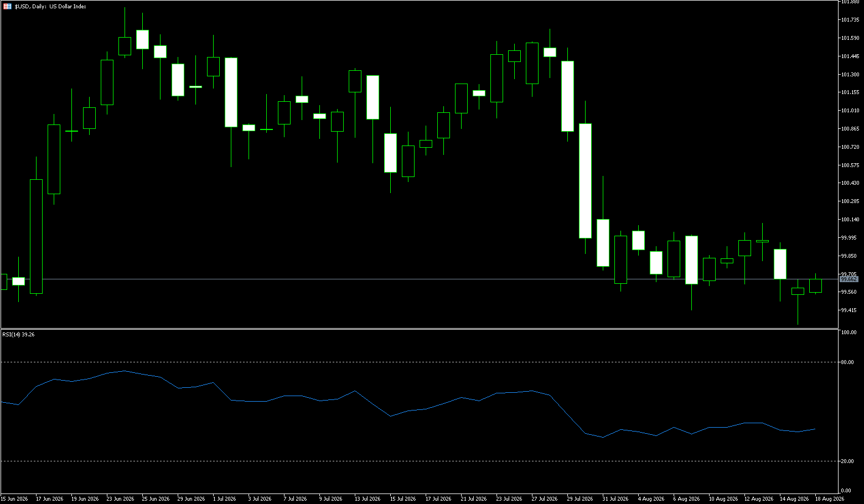
Task: Click the 17 Jun 2026 date label
Action: [x=49, y=499]
